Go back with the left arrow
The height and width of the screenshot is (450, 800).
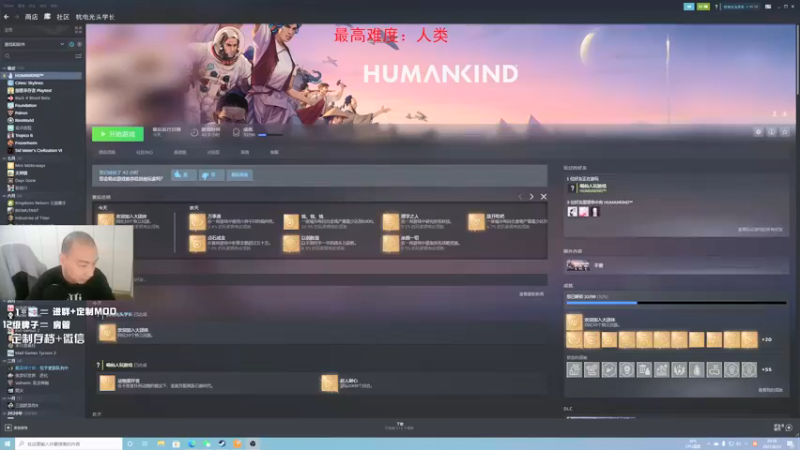[6, 17]
